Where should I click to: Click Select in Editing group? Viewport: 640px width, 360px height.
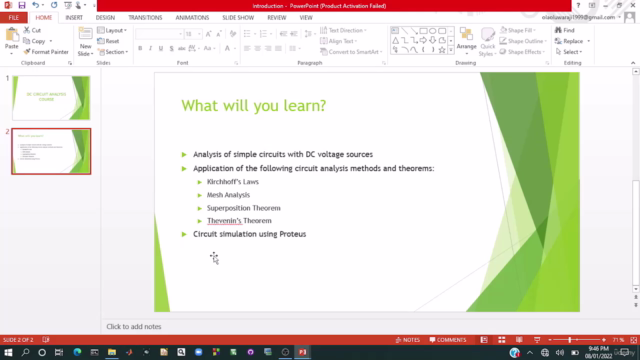[x=569, y=52]
